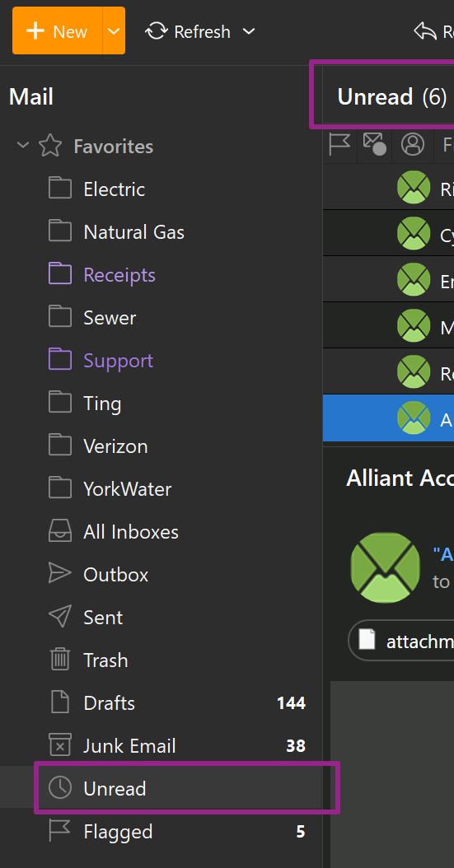Toggle Favorites star in Mail sidebar

pos(50,146)
